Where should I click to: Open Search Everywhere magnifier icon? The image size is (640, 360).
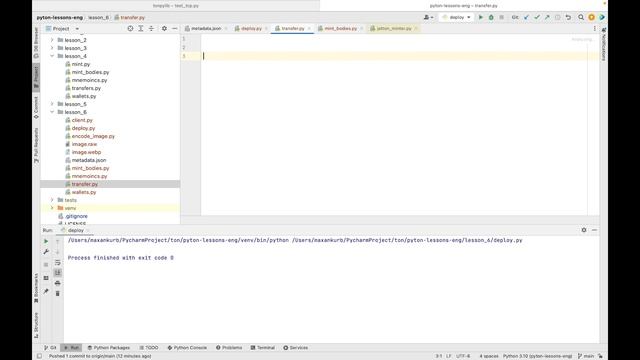581,18
